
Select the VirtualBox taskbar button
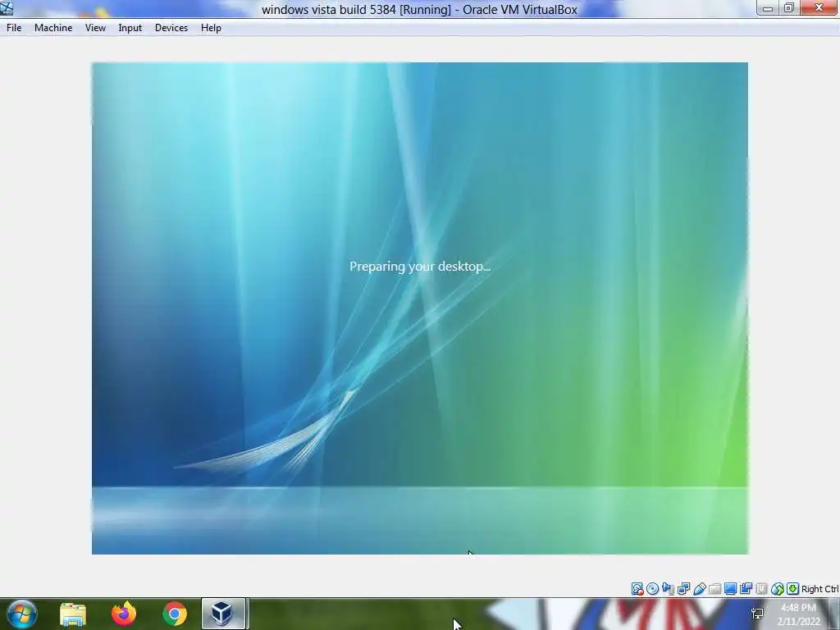pyautogui.click(x=223, y=614)
